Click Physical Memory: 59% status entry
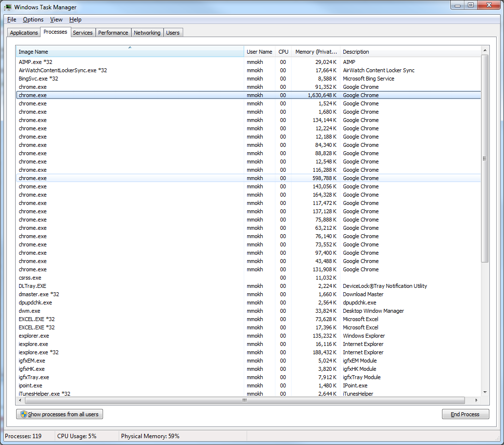 tap(150, 436)
